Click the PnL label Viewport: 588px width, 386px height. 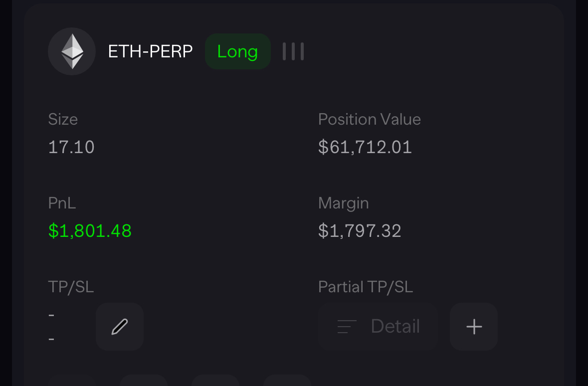[62, 203]
